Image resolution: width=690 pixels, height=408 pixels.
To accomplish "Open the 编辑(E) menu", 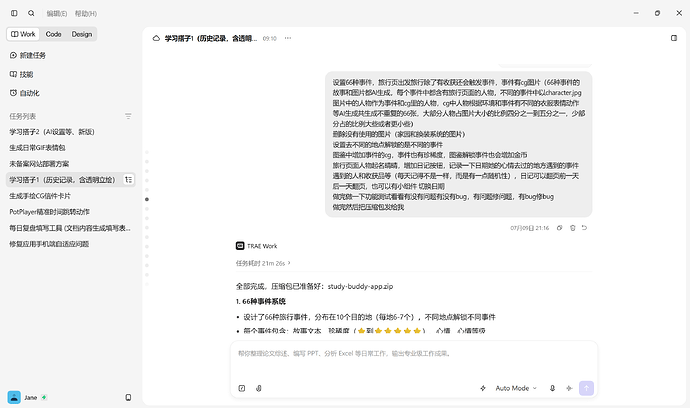I will pyautogui.click(x=57, y=14).
